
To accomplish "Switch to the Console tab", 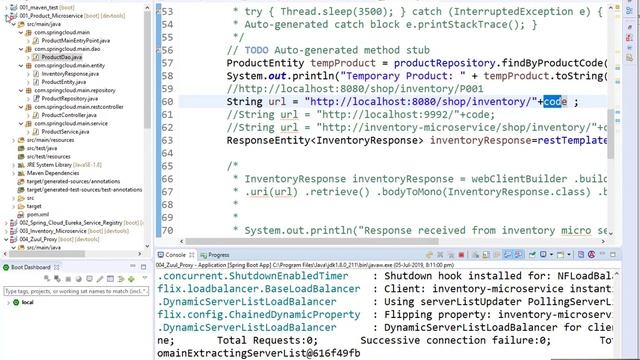I will (176, 255).
